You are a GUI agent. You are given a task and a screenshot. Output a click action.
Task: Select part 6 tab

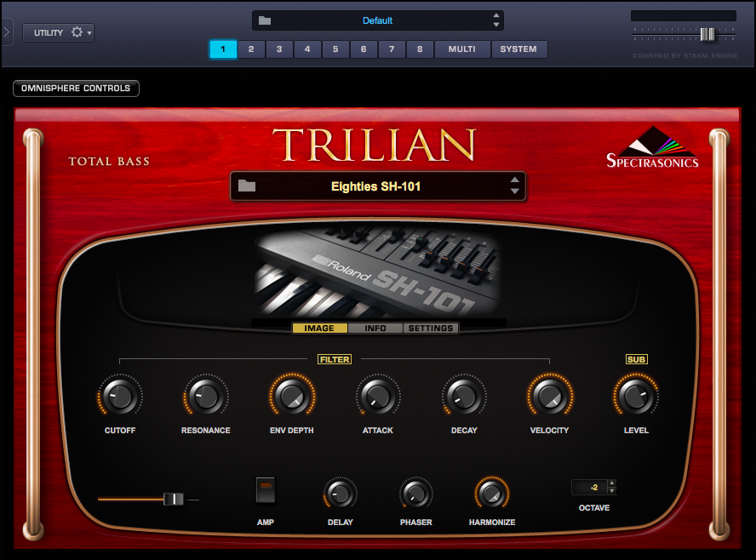pyautogui.click(x=364, y=49)
